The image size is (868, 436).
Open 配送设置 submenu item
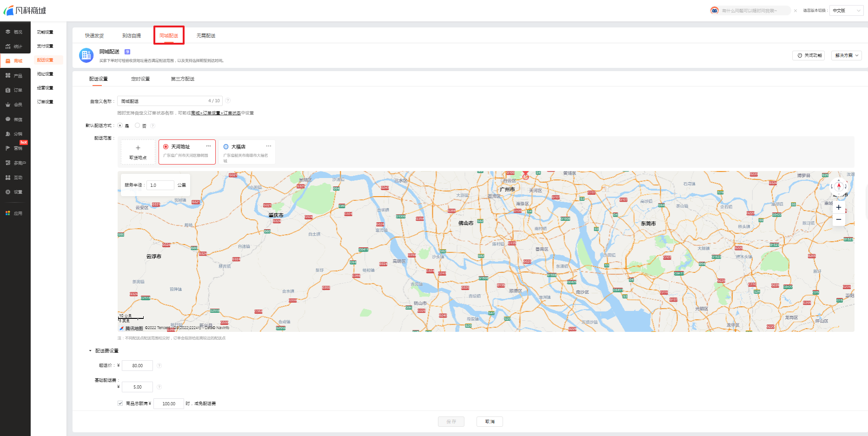tap(48, 60)
